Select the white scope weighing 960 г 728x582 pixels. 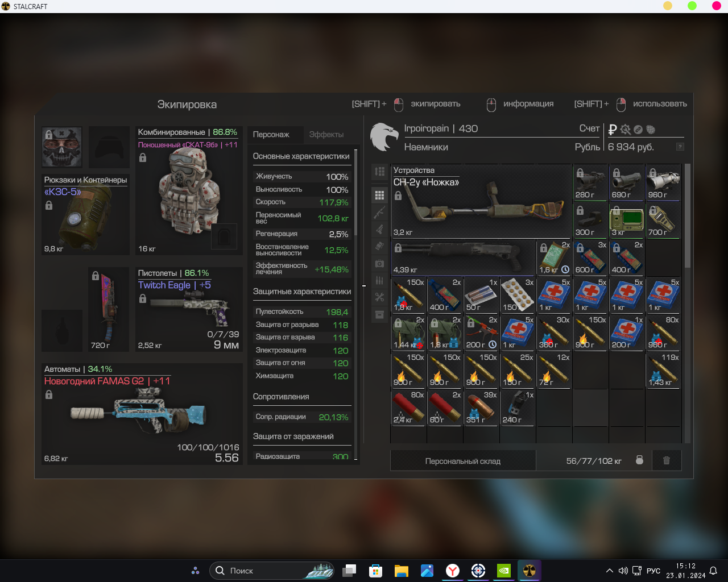663,182
